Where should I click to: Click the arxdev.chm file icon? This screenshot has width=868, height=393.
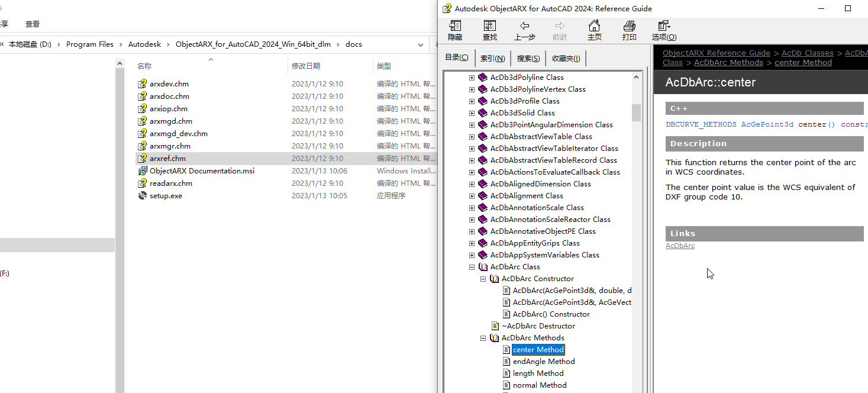pos(142,84)
